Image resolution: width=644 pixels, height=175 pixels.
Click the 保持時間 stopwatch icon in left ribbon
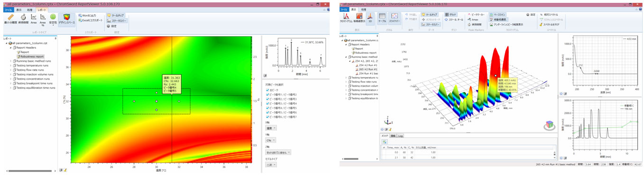pyautogui.click(x=23, y=19)
